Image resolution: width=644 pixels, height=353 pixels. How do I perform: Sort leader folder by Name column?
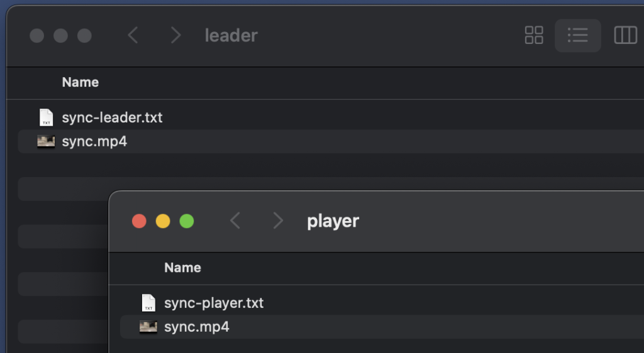[x=80, y=82]
